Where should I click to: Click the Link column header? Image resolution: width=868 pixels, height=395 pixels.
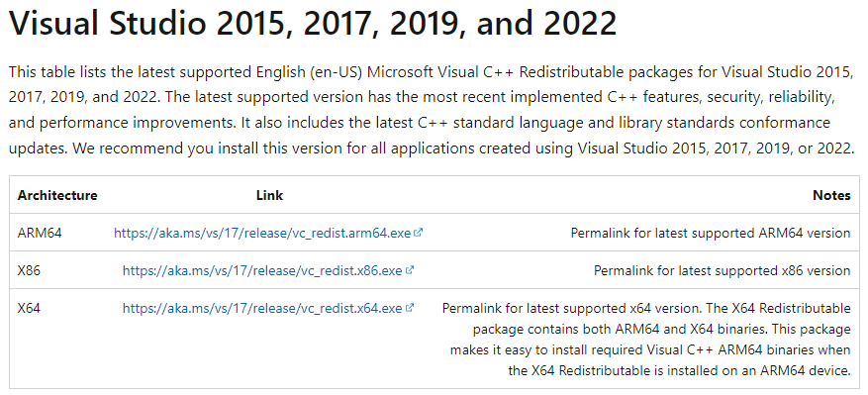[269, 195]
